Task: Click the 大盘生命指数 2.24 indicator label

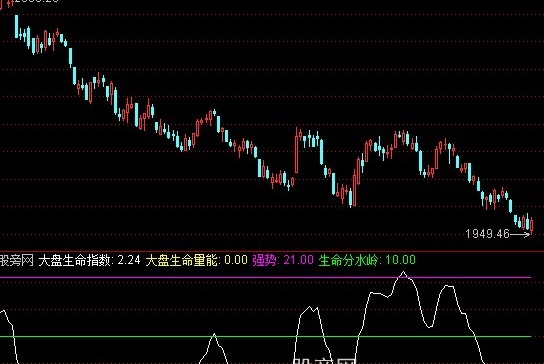Action: 90,260
